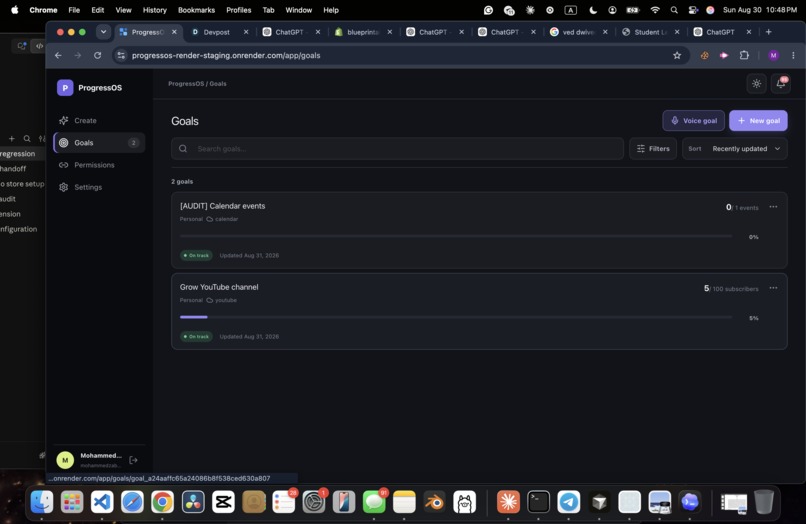Open Finder from the Dock

pos(42,502)
